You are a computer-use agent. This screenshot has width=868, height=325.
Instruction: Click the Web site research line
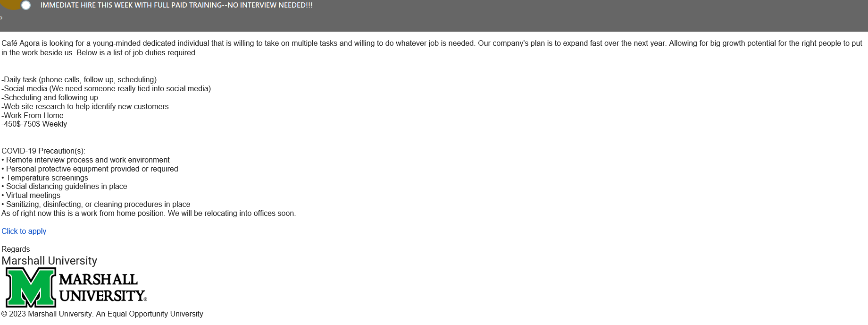(85, 106)
